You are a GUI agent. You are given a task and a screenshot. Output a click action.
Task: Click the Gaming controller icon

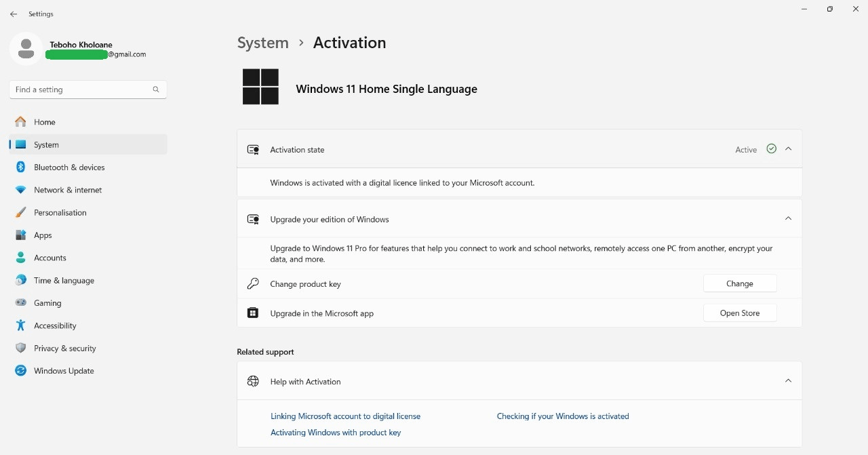[x=21, y=303]
